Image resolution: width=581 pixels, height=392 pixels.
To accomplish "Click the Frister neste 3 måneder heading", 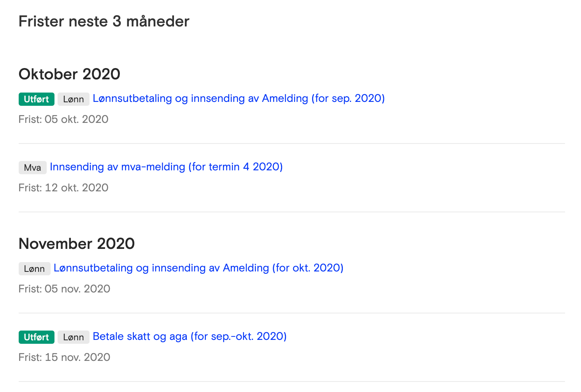I will [104, 21].
